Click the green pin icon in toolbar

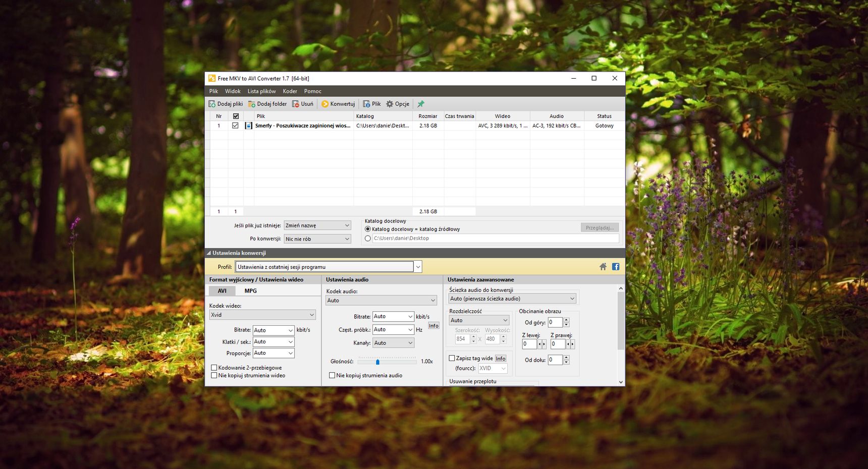[420, 104]
